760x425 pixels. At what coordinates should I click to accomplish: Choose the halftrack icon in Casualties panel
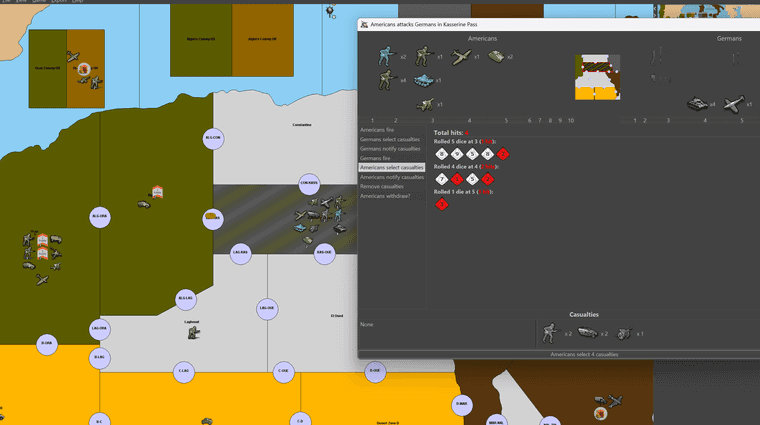pos(585,333)
